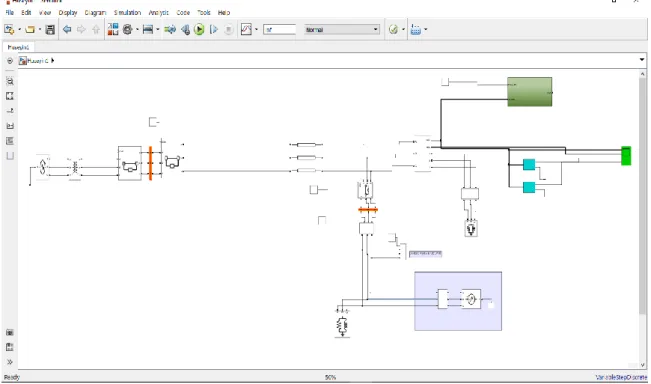Viewport: 651px width, 384px height.
Task: Click the Annotation palette icon
Action: click(10, 141)
